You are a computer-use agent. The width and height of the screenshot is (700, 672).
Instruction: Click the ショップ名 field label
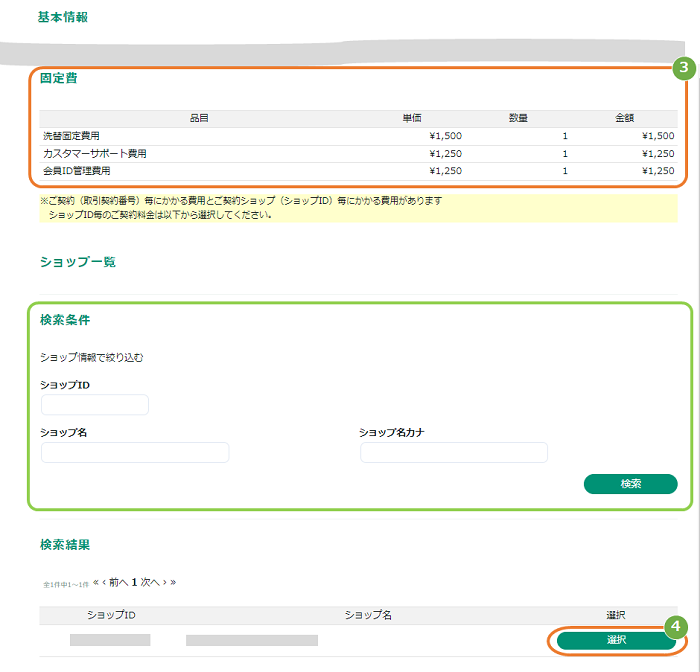(x=63, y=432)
